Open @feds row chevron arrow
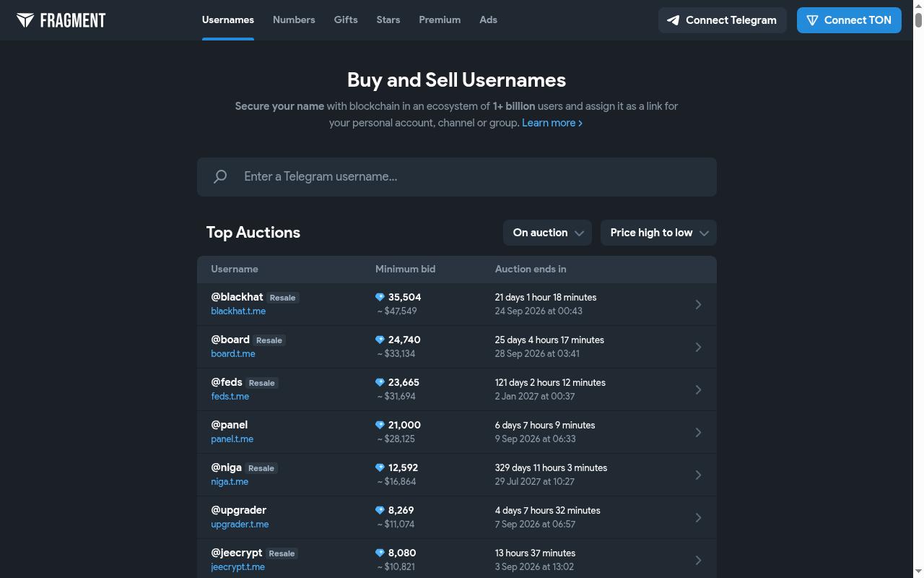The width and height of the screenshot is (924, 578). pyautogui.click(x=698, y=389)
